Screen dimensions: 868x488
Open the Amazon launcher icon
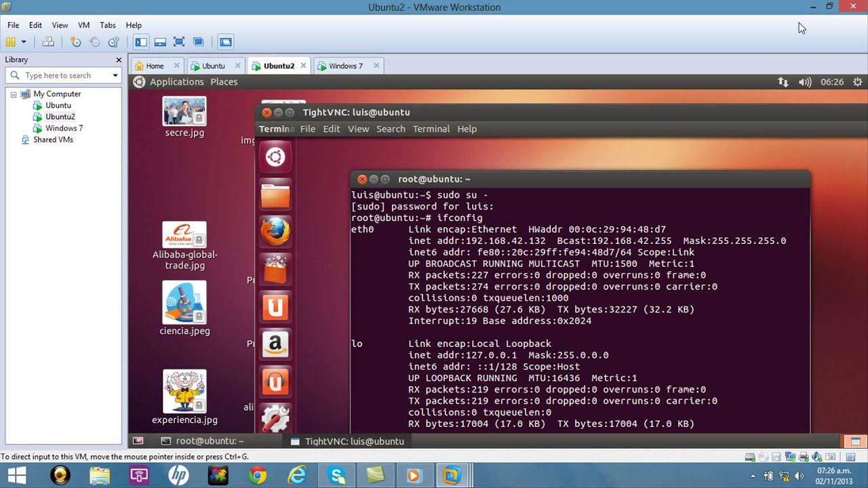275,344
